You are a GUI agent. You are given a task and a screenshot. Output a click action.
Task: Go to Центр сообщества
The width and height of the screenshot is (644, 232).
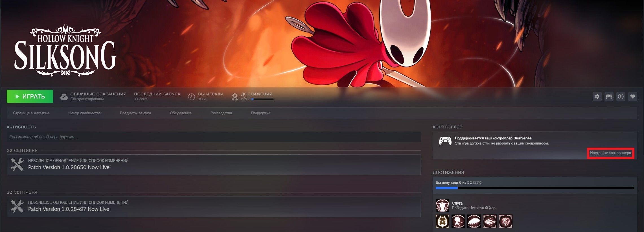point(84,113)
